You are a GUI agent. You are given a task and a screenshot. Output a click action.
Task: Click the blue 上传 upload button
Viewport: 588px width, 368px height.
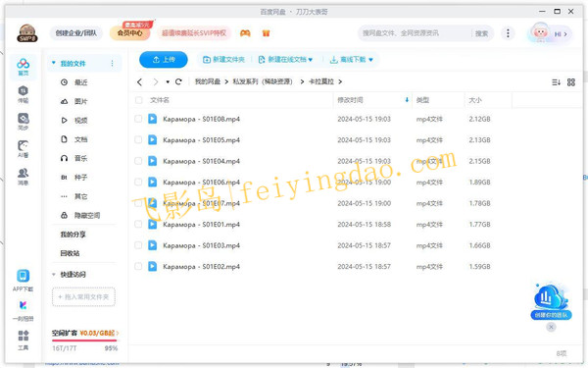pos(164,60)
